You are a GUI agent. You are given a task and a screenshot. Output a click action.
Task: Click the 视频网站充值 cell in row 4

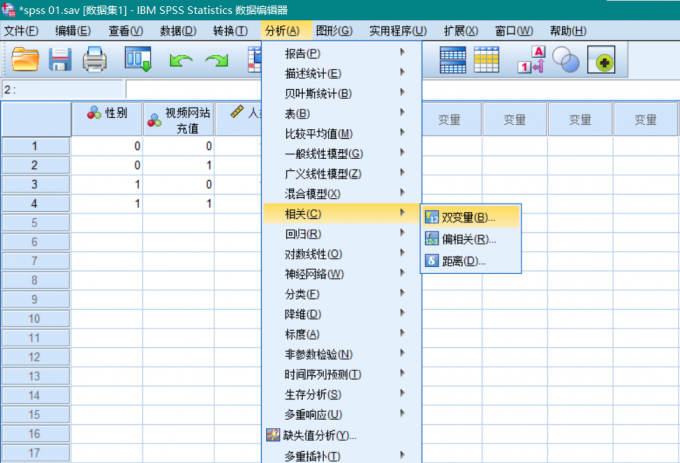178,203
